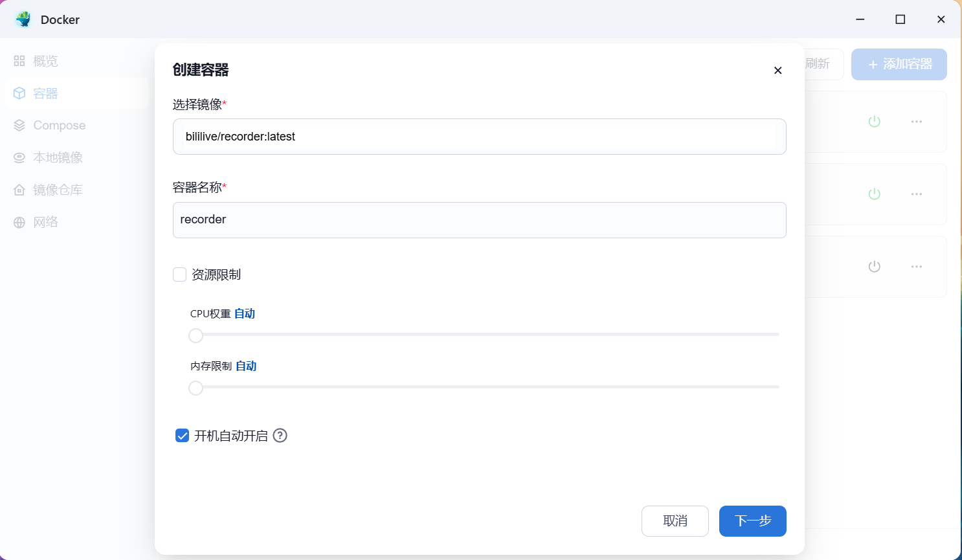Click the gray power icon of the third container
Screen dimensions: 962x560
point(875,267)
